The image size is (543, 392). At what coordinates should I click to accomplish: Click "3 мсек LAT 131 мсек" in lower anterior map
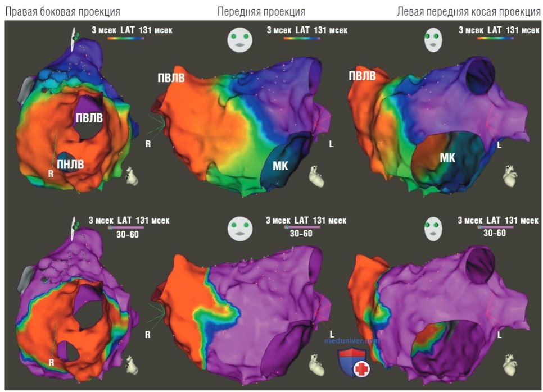(x=306, y=220)
